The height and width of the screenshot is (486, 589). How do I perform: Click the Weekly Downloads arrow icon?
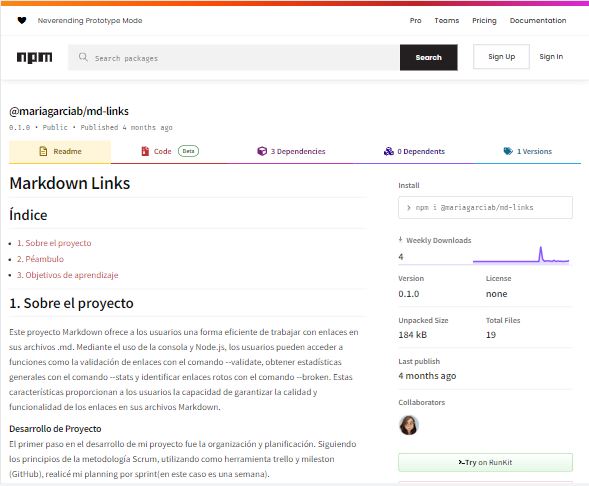tap(400, 240)
